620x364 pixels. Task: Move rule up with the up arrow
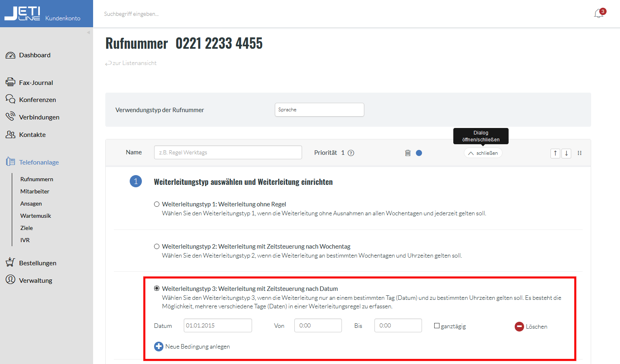point(555,153)
